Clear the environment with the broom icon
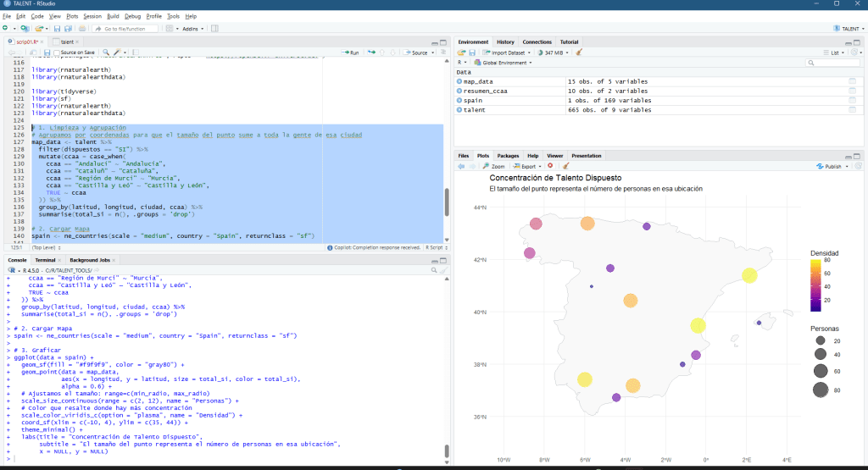 [579, 53]
